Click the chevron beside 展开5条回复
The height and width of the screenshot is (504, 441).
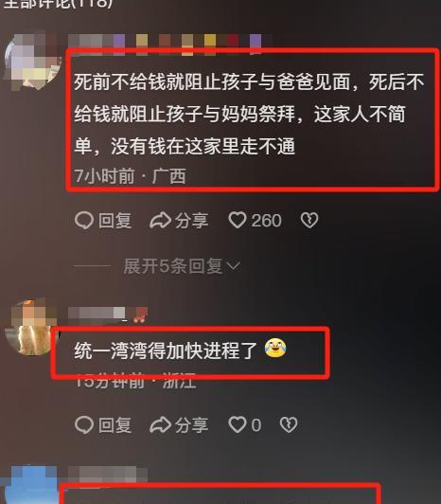[x=233, y=266]
